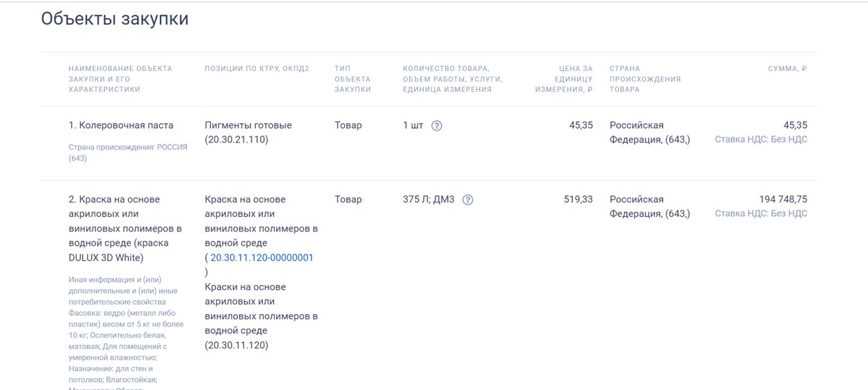Click the "Объекты закупки" section heading
Viewport: 868px width, 390px height.
coord(115,19)
